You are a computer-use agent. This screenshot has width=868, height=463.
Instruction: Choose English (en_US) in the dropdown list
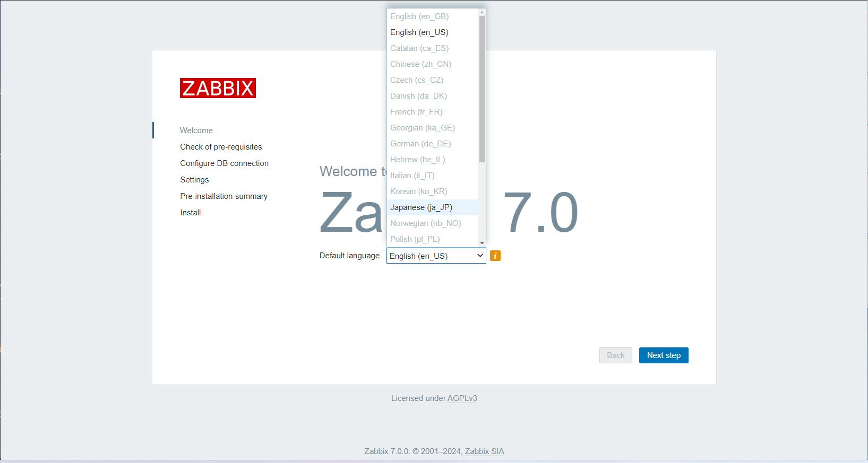419,32
